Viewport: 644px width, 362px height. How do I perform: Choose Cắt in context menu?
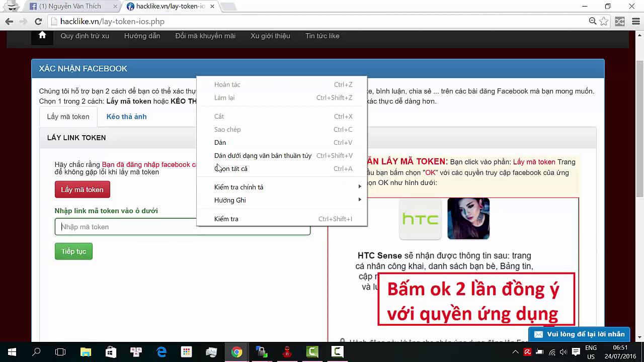point(282,116)
